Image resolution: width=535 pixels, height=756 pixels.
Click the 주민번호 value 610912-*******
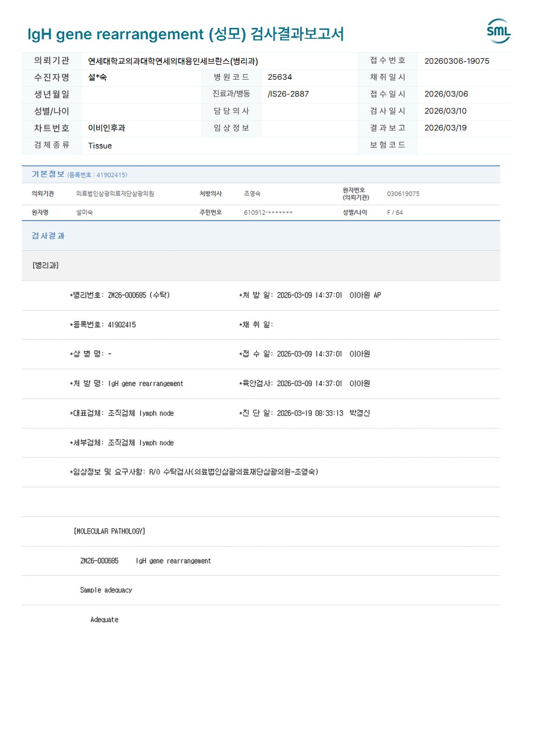pyautogui.click(x=268, y=212)
